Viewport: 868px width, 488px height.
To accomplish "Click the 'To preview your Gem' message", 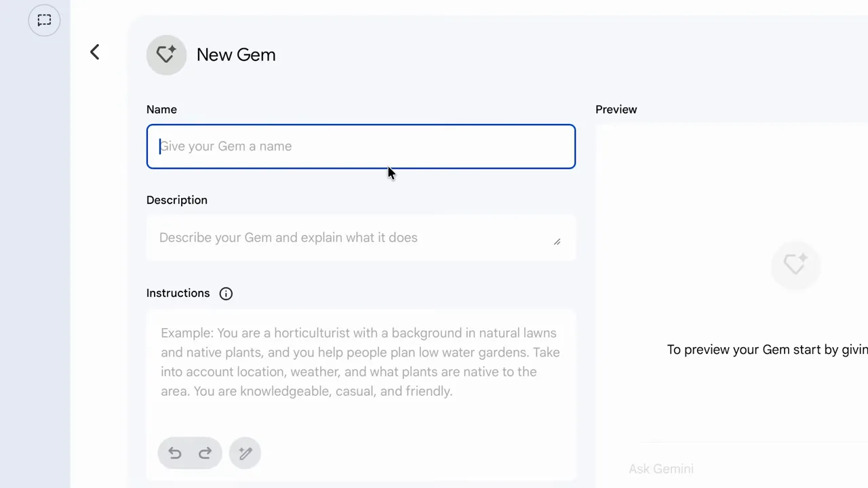I will click(767, 350).
